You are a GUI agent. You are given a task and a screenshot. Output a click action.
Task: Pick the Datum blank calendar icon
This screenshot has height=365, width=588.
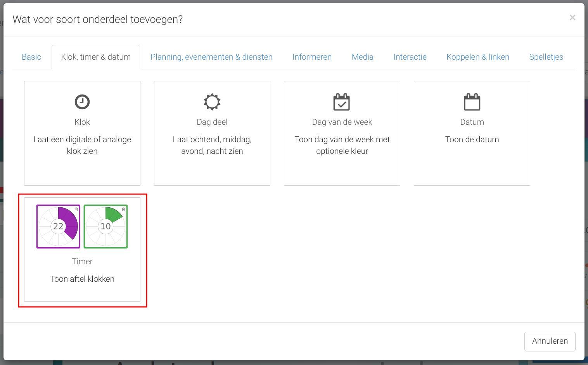pyautogui.click(x=472, y=102)
